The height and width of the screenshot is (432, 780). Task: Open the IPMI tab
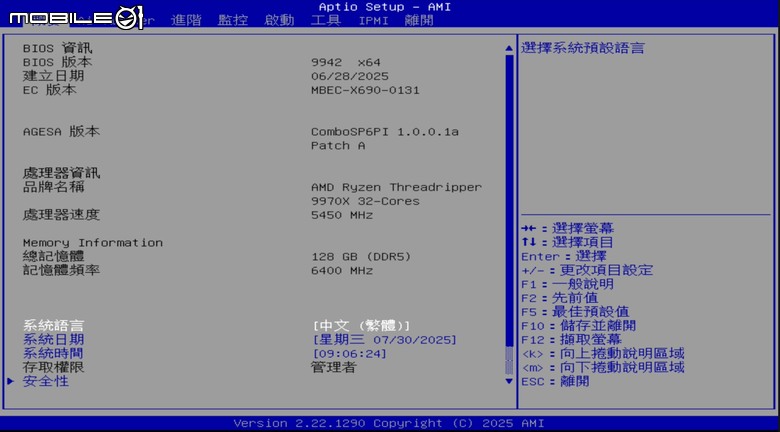click(373, 21)
